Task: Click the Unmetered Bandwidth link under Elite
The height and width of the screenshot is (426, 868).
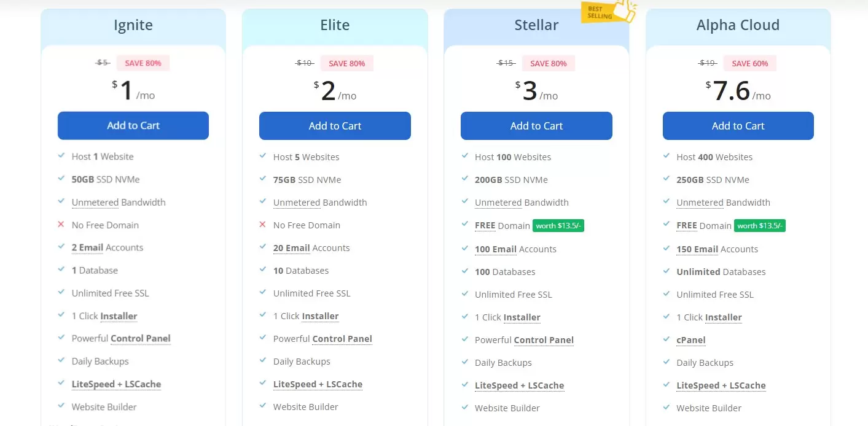Action: 320,203
